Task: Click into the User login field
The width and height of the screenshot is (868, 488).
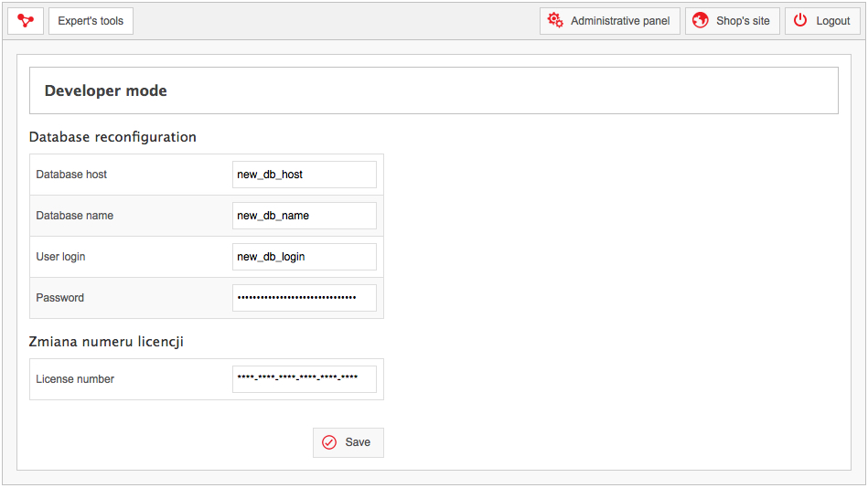Action: [305, 256]
